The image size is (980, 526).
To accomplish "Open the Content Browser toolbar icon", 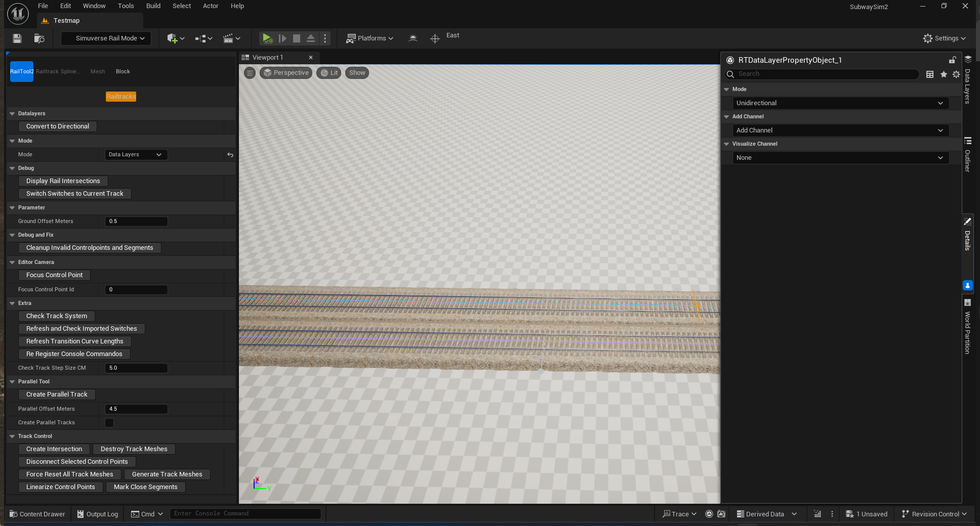I will tap(39, 38).
